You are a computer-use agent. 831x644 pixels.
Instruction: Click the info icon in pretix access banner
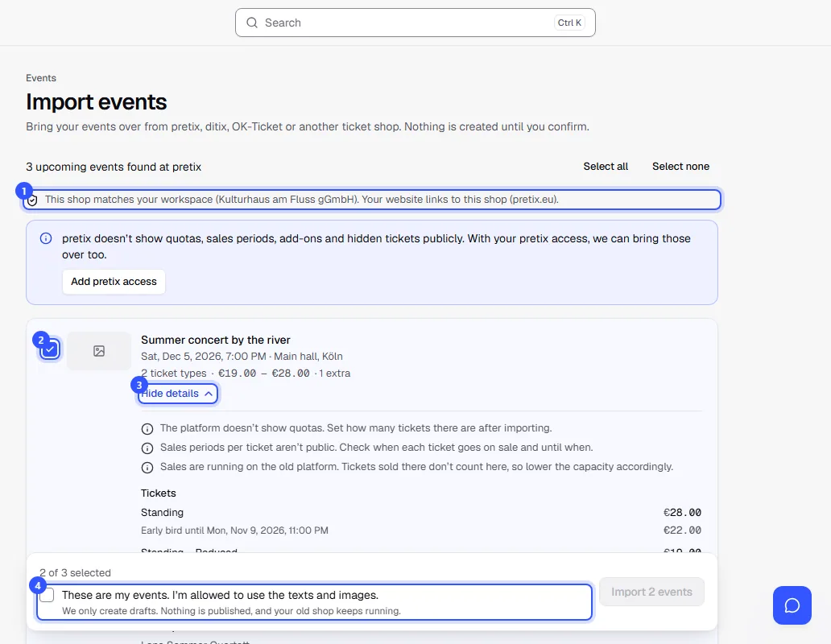(46, 238)
